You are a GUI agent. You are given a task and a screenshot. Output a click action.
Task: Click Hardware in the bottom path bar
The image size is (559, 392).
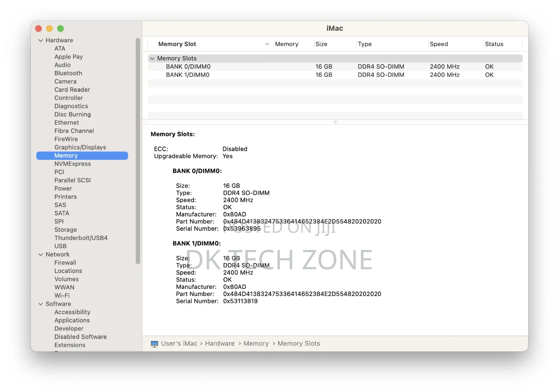pos(220,344)
